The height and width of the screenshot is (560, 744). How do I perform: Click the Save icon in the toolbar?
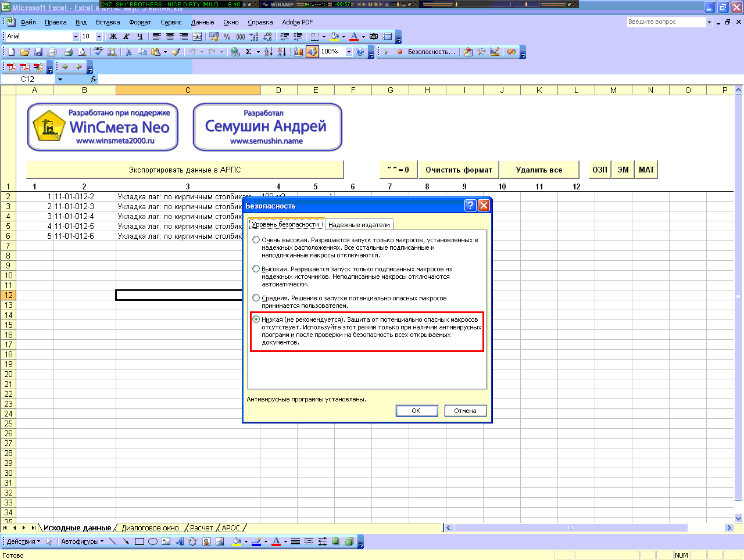[x=38, y=52]
